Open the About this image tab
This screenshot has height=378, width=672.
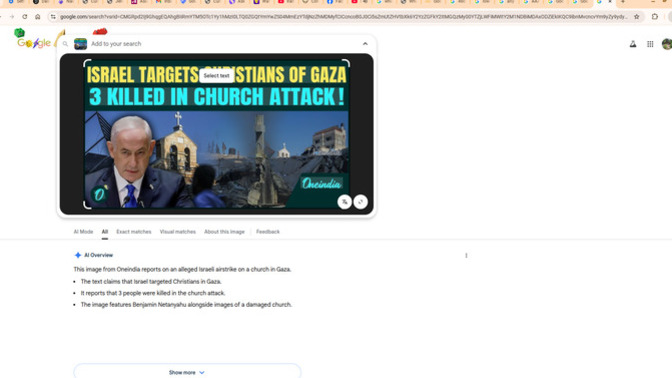click(x=224, y=231)
